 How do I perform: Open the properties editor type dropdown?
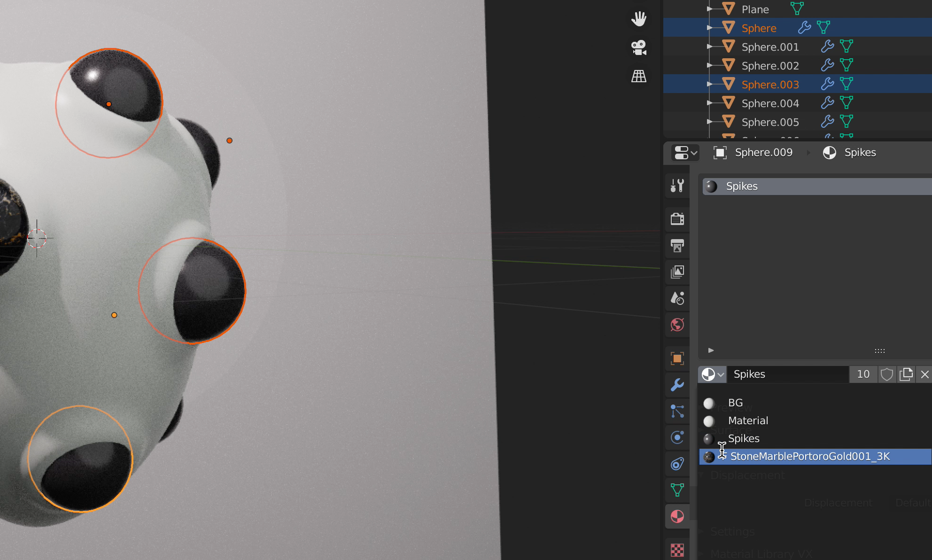[x=685, y=153]
